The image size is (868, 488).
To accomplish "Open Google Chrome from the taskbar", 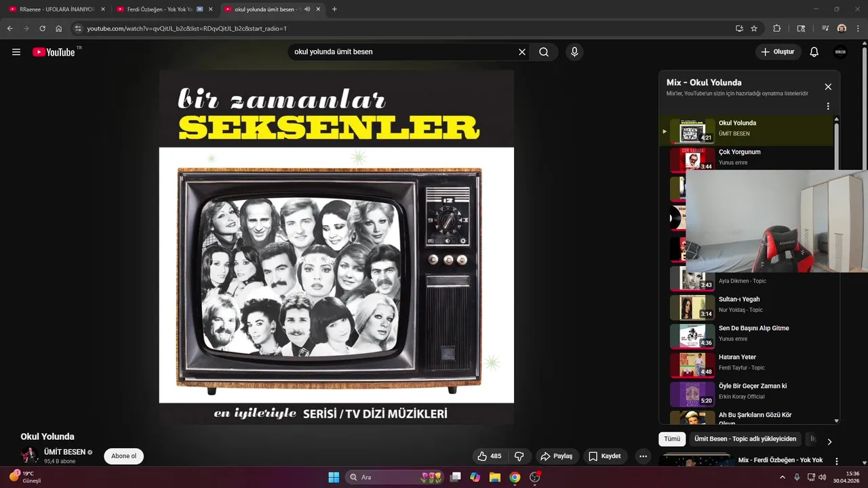I will click(515, 477).
